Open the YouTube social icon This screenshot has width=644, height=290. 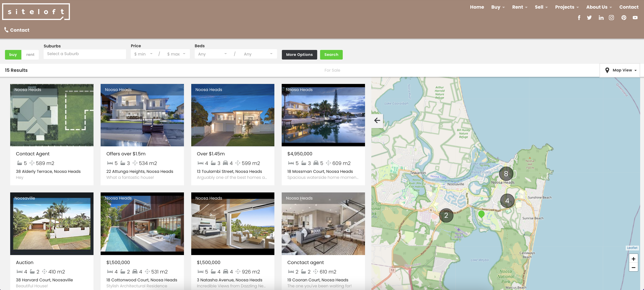635,17
